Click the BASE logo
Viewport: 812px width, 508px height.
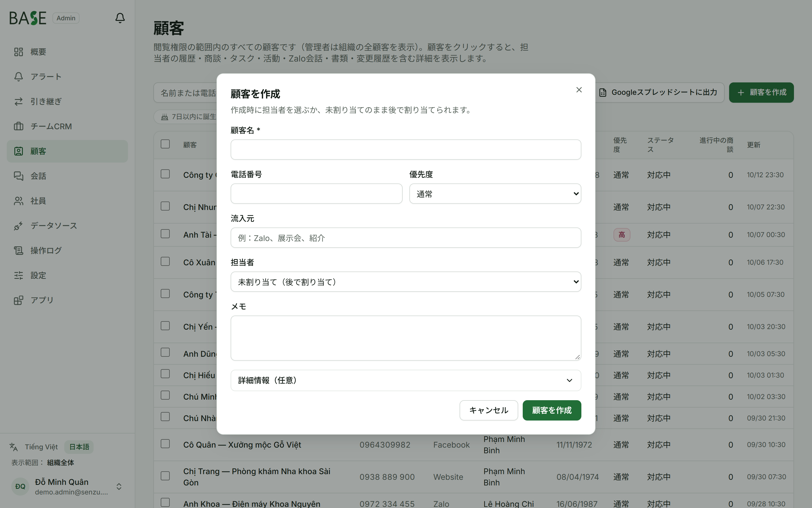coord(28,18)
